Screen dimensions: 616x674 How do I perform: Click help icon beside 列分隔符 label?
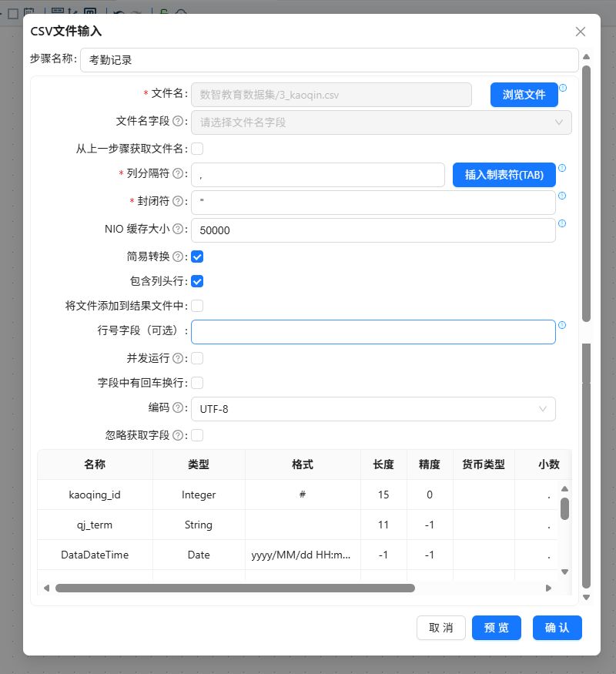(x=178, y=173)
